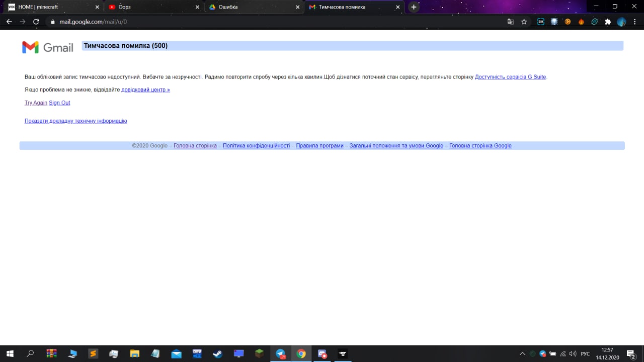Click the battery tray icon
Image resolution: width=644 pixels, height=362 pixels.
point(552,353)
